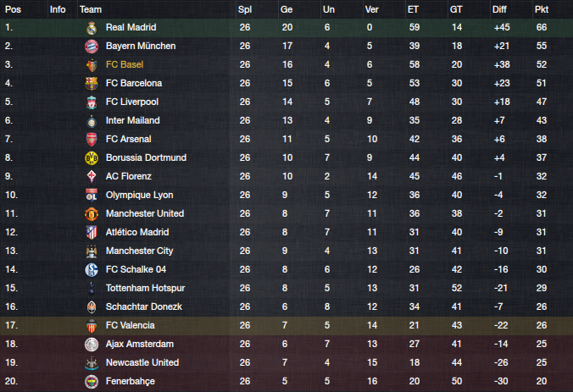This screenshot has width=573, height=392.
Task: Open the FC Basel team link
Action: [x=125, y=64]
